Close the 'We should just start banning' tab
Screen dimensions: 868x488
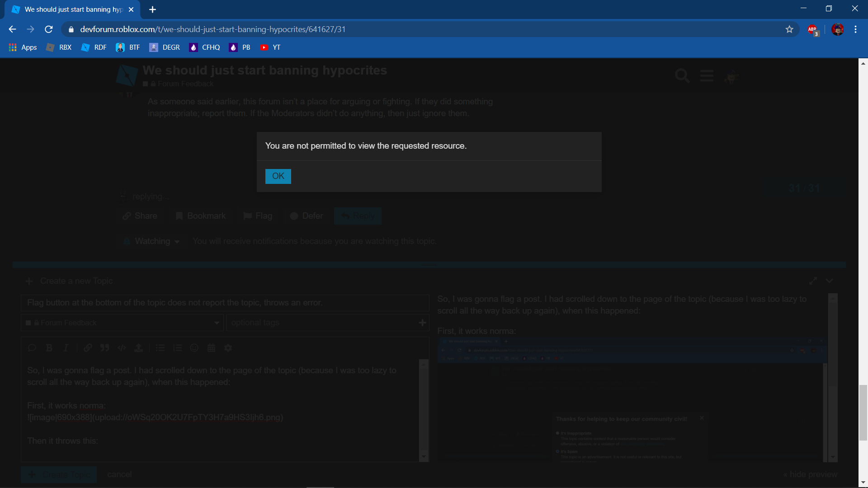click(x=131, y=9)
